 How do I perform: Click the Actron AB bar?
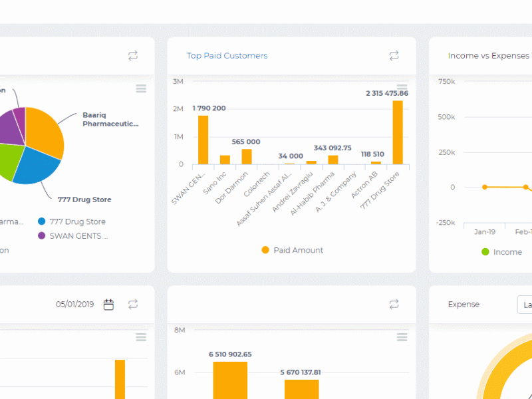coord(376,163)
